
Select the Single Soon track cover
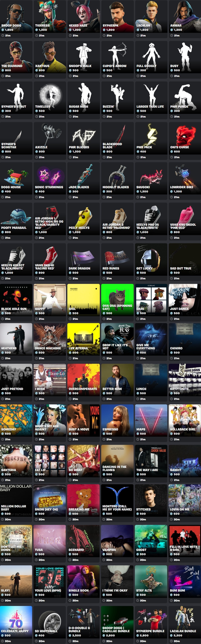(84, 581)
